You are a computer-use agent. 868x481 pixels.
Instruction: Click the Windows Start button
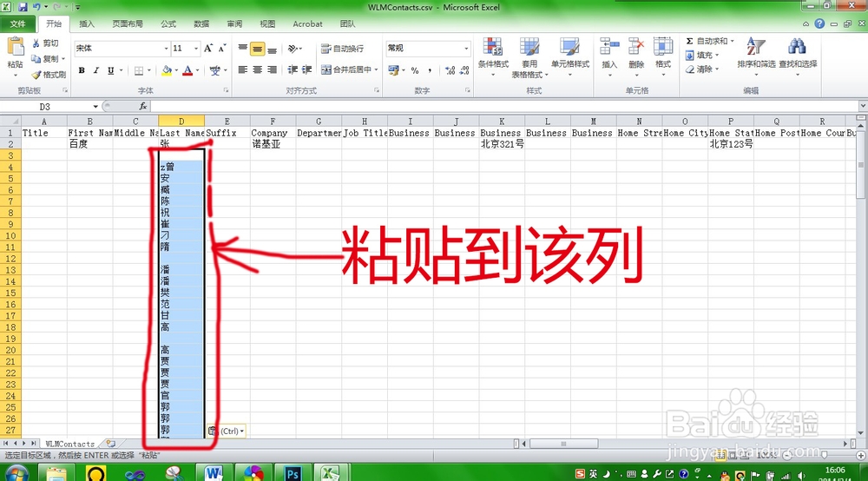(16, 474)
